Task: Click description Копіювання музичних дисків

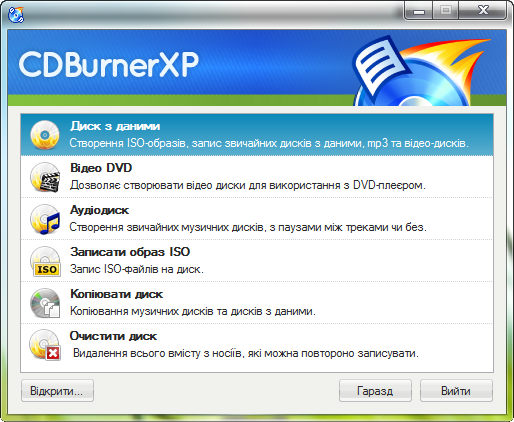Action: [x=193, y=311]
